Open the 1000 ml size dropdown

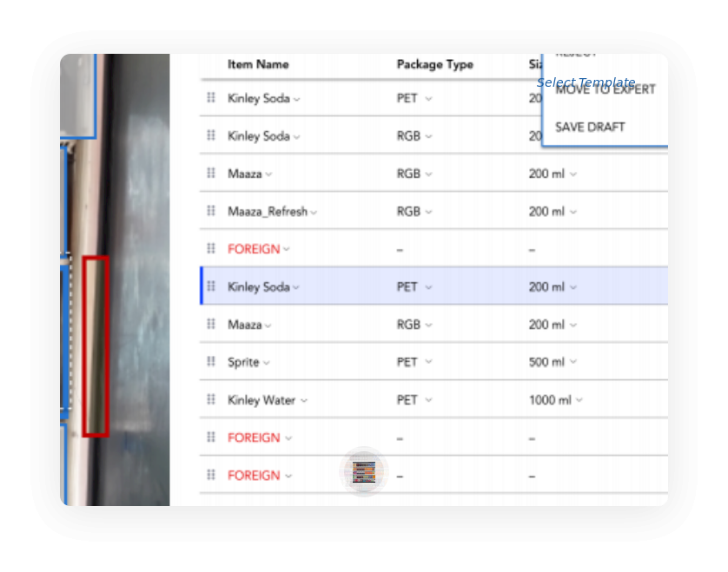click(x=579, y=399)
